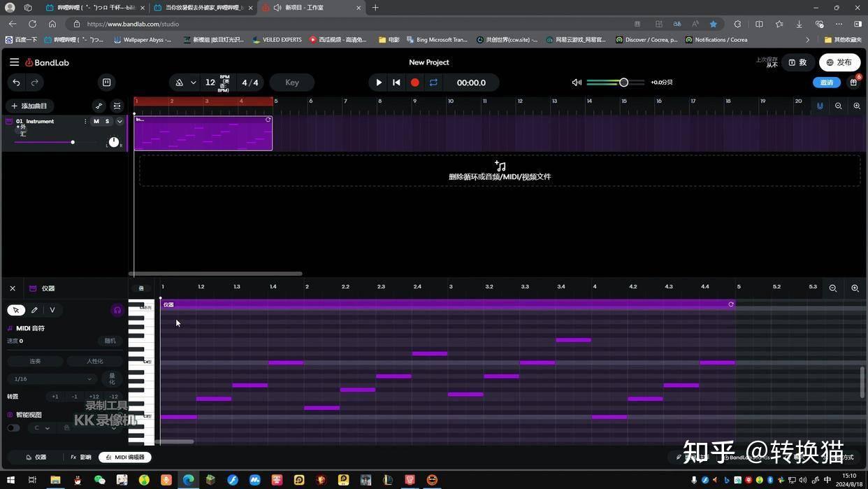
Task: Add a new track with 添加曲目
Action: [29, 106]
